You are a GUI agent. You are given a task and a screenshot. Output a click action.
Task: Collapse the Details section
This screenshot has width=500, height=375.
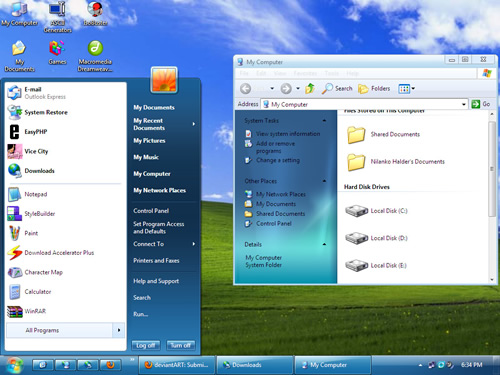(324, 244)
